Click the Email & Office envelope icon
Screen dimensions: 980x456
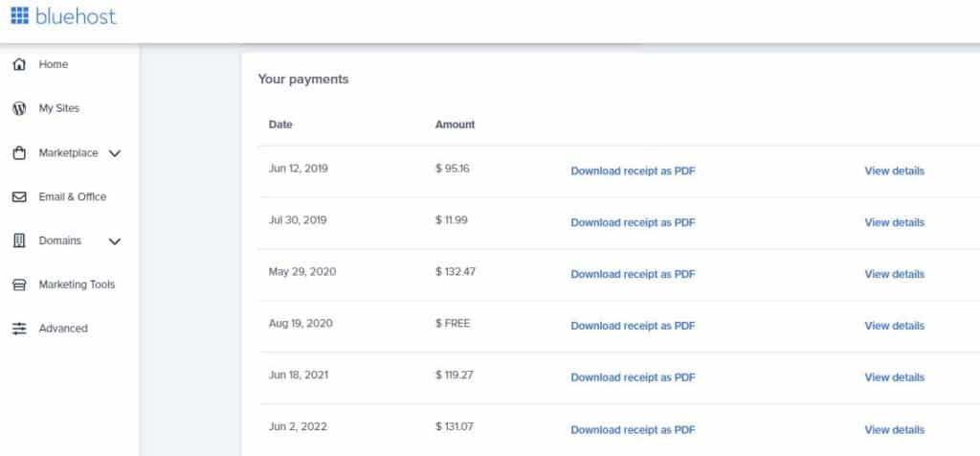click(18, 197)
